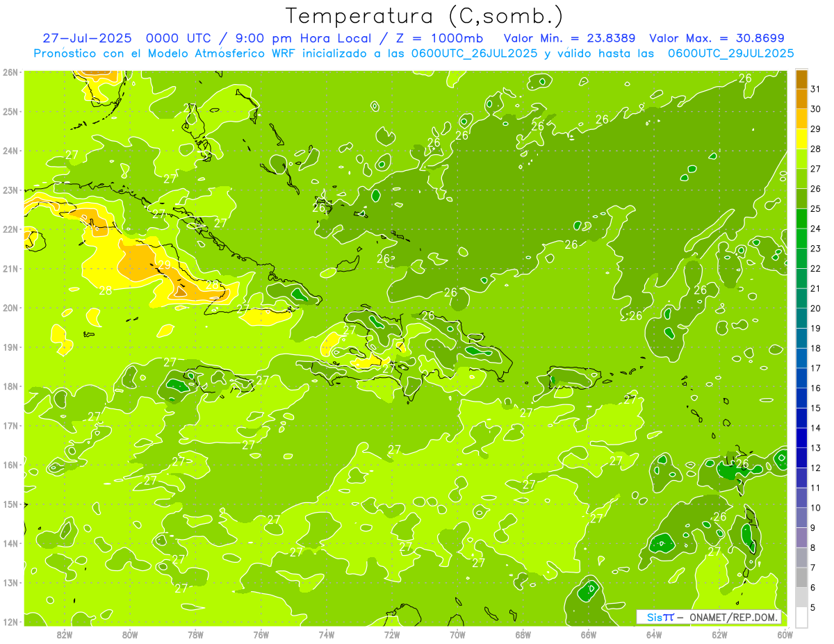Viewport: 834px width, 644px height.
Task: Click the white swatch below 5 in color bar
Action: tap(801, 617)
